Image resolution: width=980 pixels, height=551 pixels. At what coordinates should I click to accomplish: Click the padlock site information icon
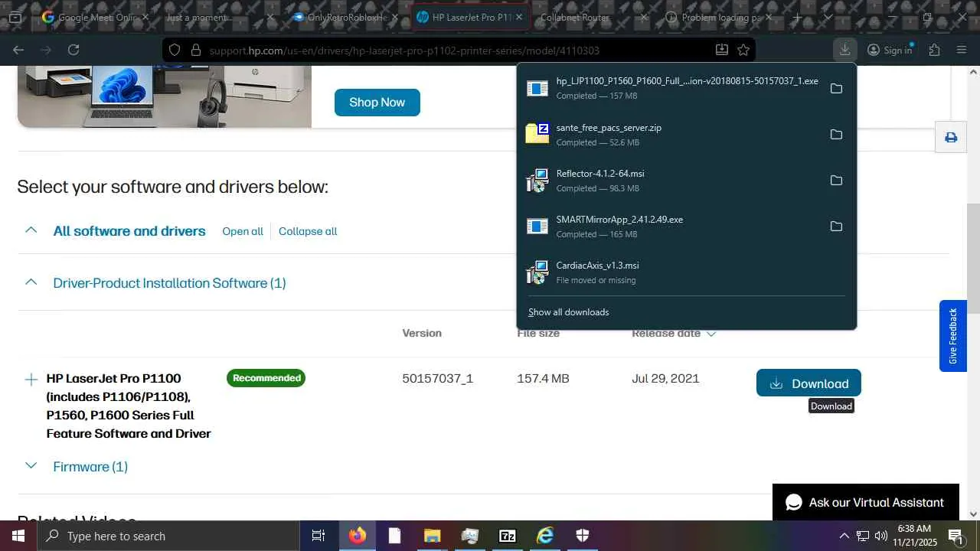coord(195,50)
